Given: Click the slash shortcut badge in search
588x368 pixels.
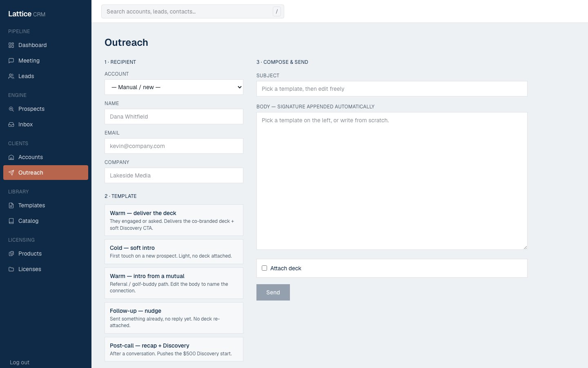Looking at the screenshot, I should [277, 11].
